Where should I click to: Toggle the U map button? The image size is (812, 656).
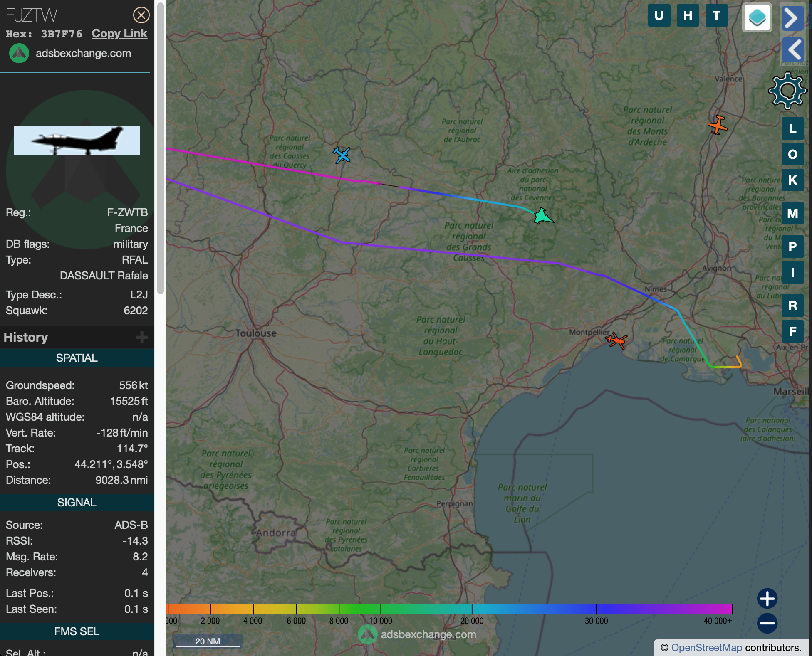tap(659, 16)
